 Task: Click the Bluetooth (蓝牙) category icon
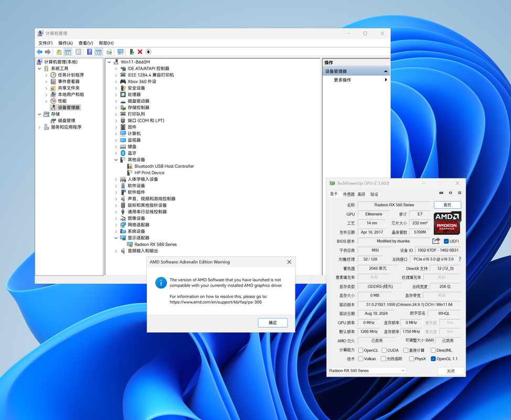tap(123, 153)
